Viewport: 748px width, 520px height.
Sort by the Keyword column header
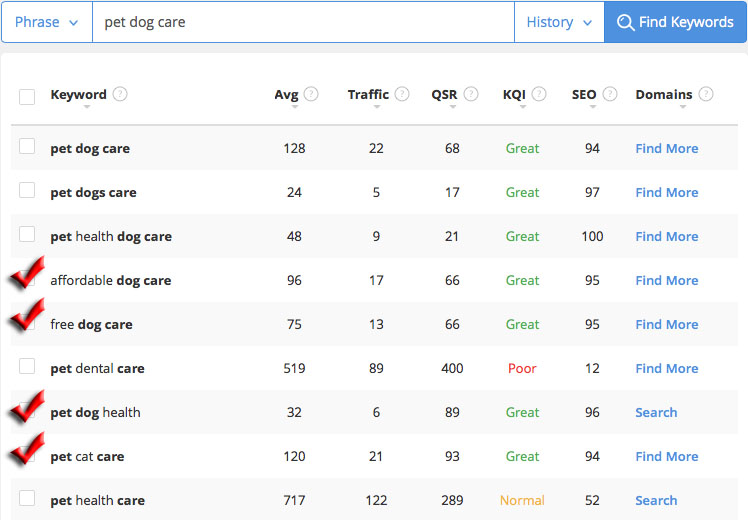pyautogui.click(x=78, y=94)
